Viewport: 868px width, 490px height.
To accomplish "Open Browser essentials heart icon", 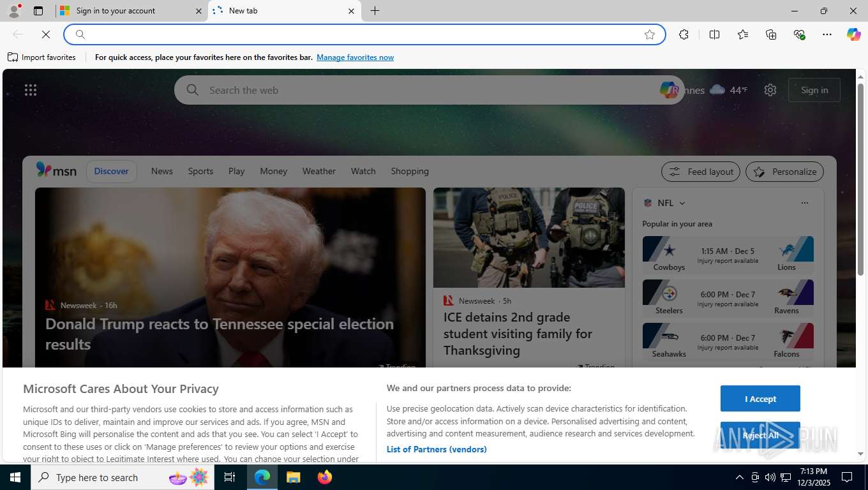I will (799, 34).
